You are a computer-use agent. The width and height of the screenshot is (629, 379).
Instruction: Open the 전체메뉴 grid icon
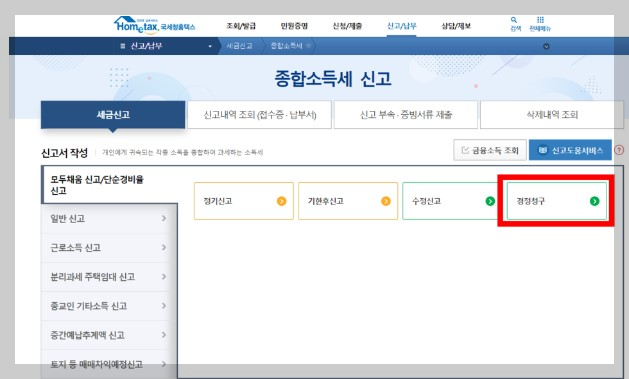point(540,24)
